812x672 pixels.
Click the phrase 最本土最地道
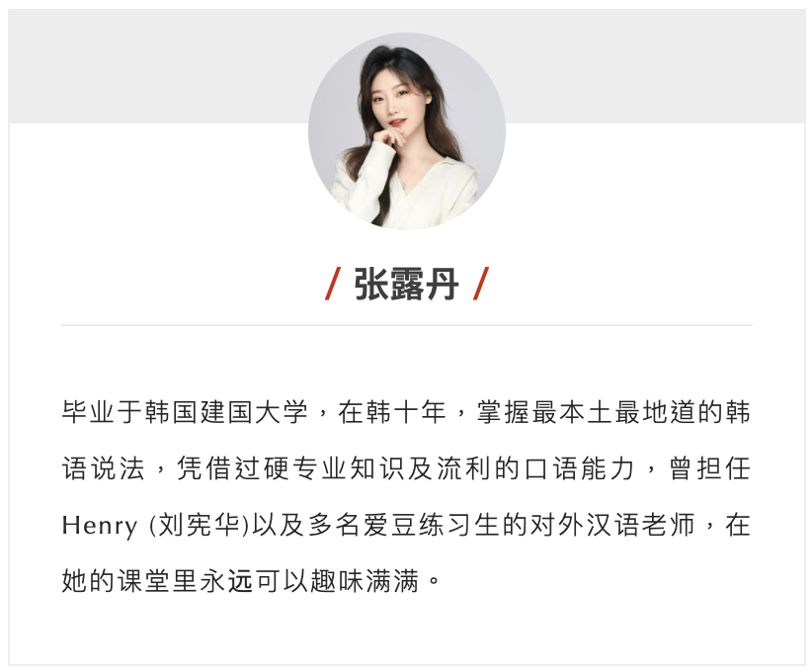pos(613,412)
